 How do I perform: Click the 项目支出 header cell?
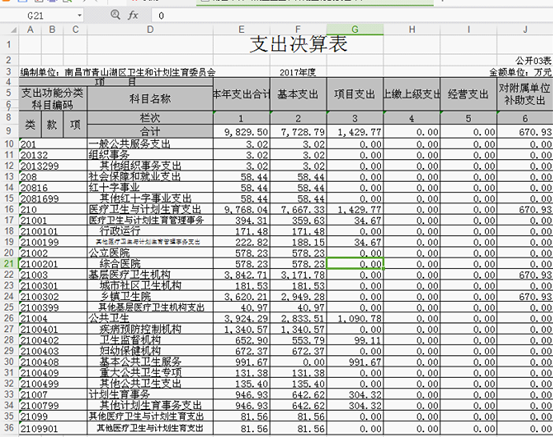click(355, 94)
